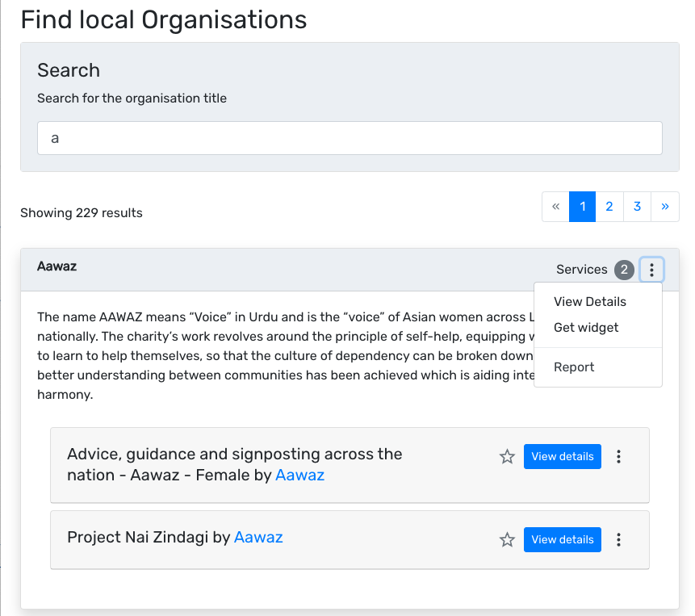View details of Project Nai Zindagi
The image size is (695, 616).
tap(562, 539)
